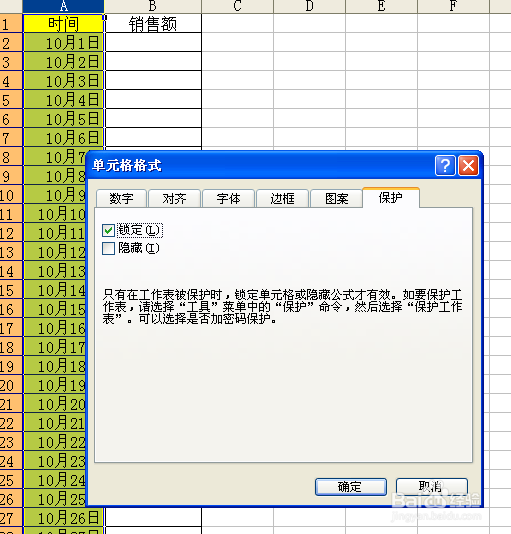
Task: Cancel with the 取消 button
Action: click(432, 487)
